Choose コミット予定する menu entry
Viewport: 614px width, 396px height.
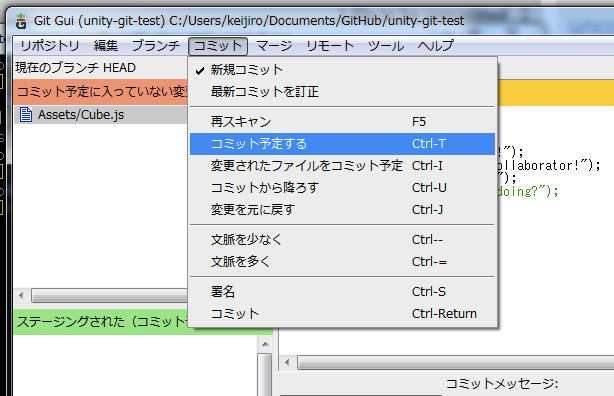(343, 144)
